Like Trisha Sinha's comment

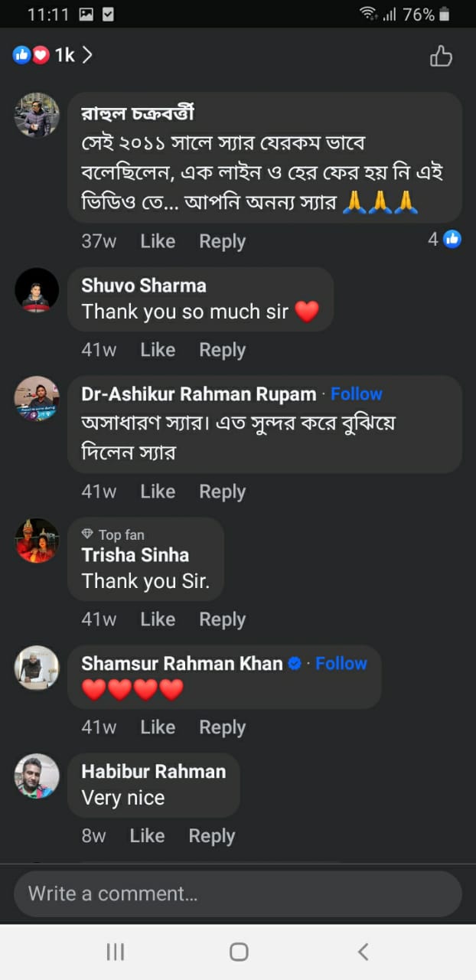click(x=158, y=619)
